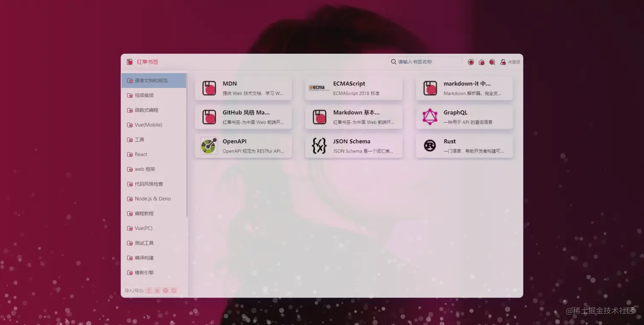Click the folder icon beside React
The height and width of the screenshot is (325, 644).
pos(130,154)
